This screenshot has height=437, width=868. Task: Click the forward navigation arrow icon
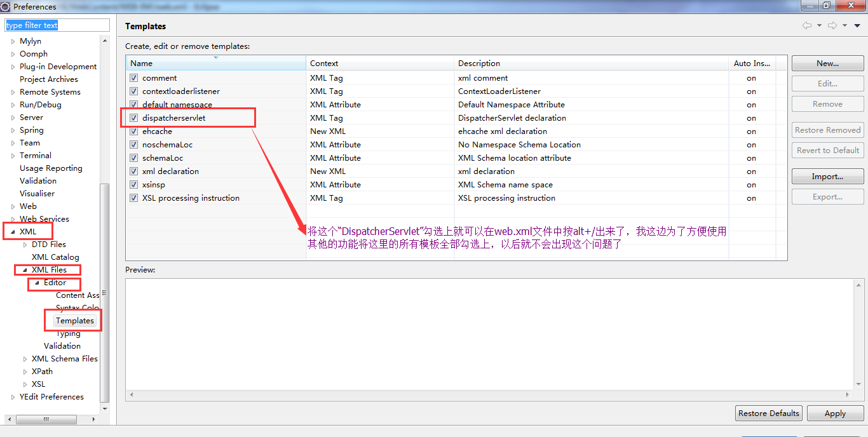click(832, 25)
